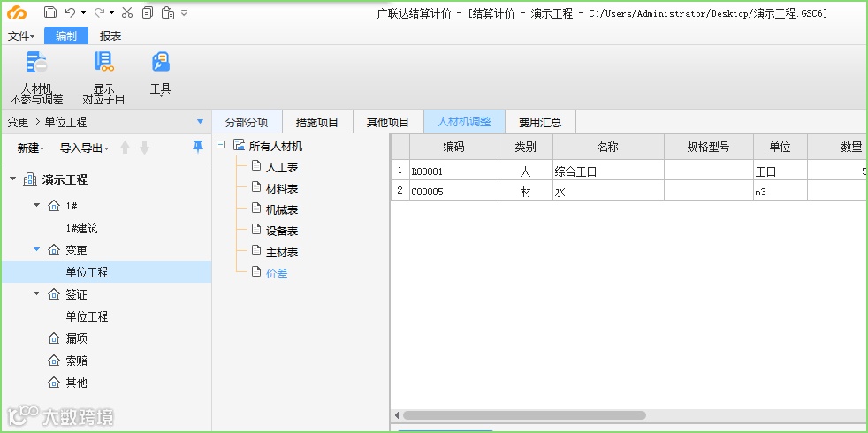The width and height of the screenshot is (868, 433).
Task: Collapse the 签证 node arrow
Action: point(37,293)
